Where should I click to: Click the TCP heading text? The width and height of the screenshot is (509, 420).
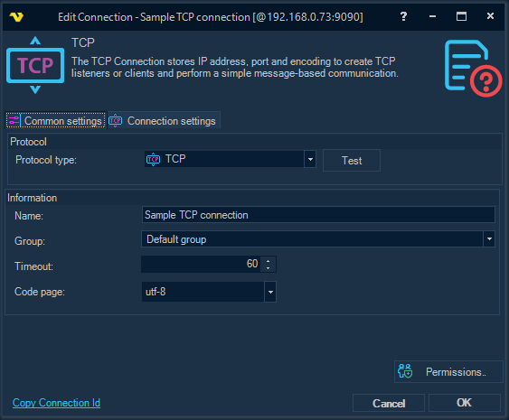pos(83,42)
